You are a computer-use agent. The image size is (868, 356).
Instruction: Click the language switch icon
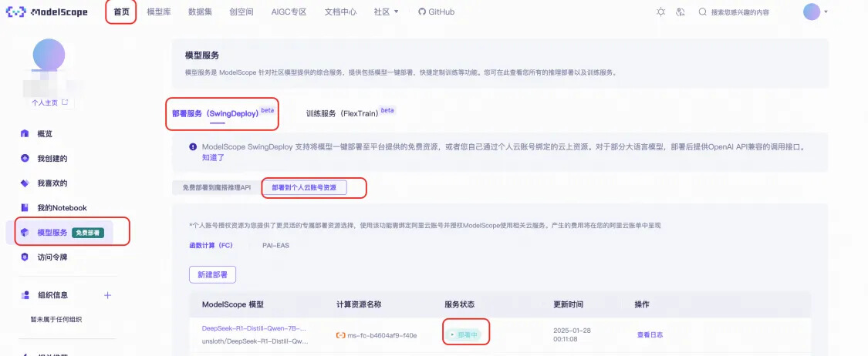pyautogui.click(x=681, y=12)
